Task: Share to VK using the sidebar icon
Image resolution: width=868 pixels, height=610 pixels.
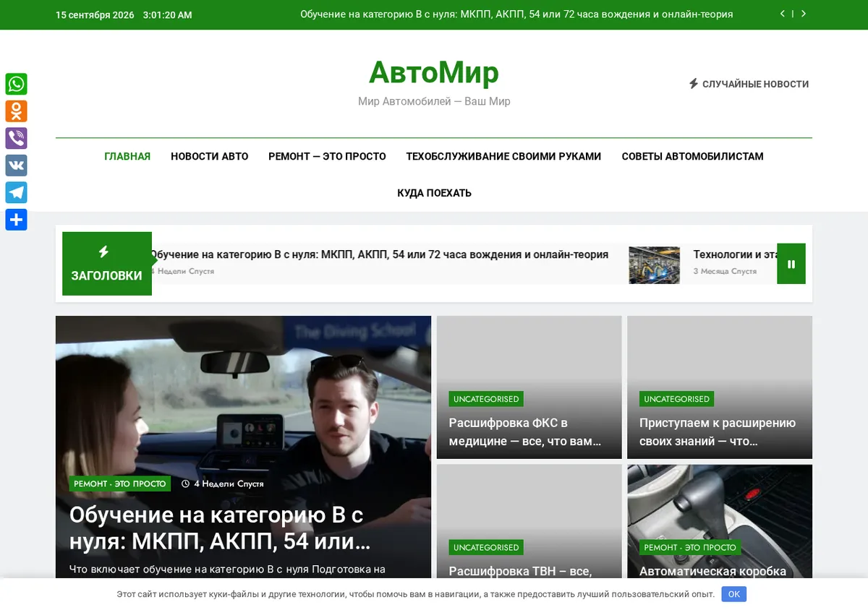Action: coord(16,166)
